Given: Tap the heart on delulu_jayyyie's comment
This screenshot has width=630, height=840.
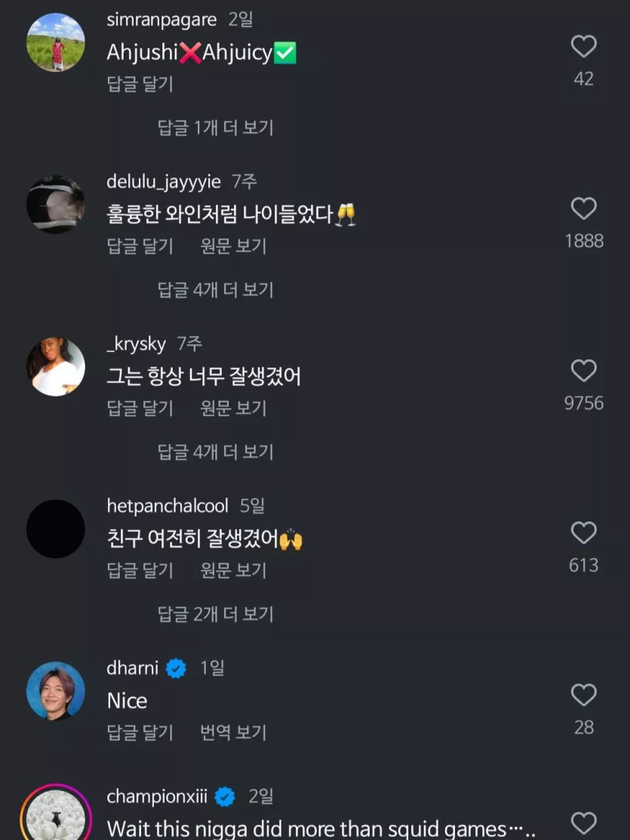Looking at the screenshot, I should click(x=583, y=209).
